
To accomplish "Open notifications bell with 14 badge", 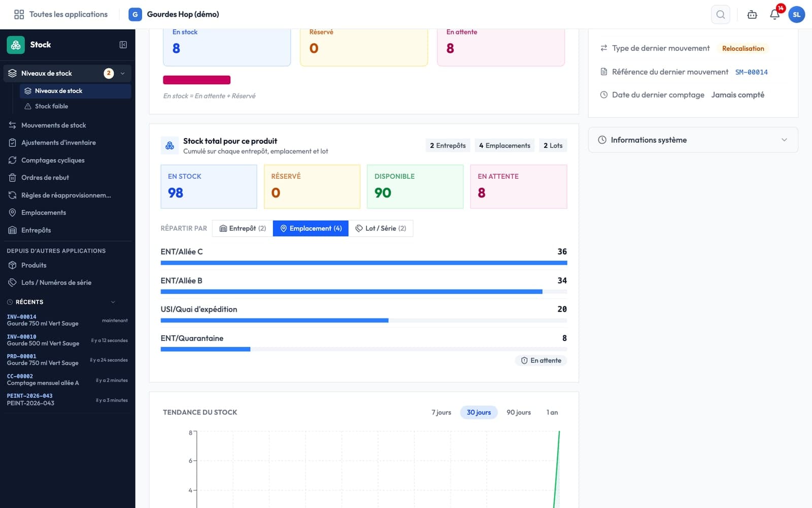I will (774, 14).
